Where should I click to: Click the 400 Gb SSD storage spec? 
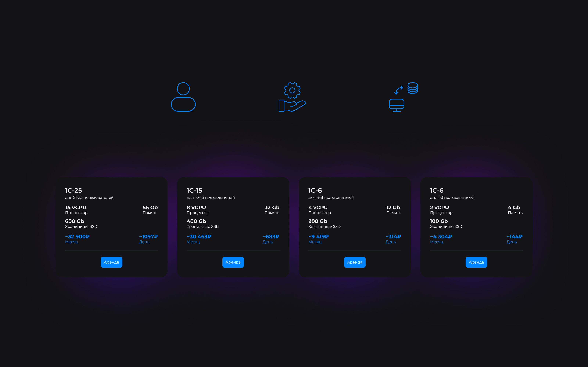pyautogui.click(x=196, y=221)
